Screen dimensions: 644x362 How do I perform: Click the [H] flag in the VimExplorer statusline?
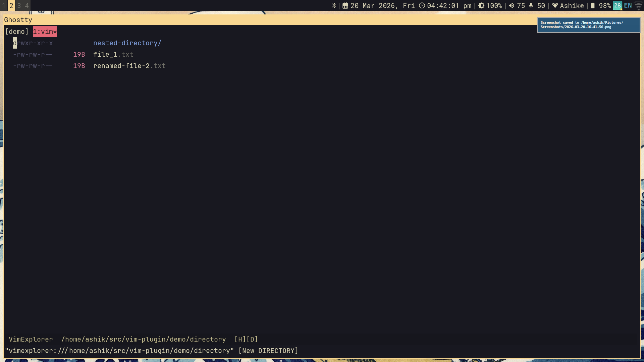coord(240,339)
